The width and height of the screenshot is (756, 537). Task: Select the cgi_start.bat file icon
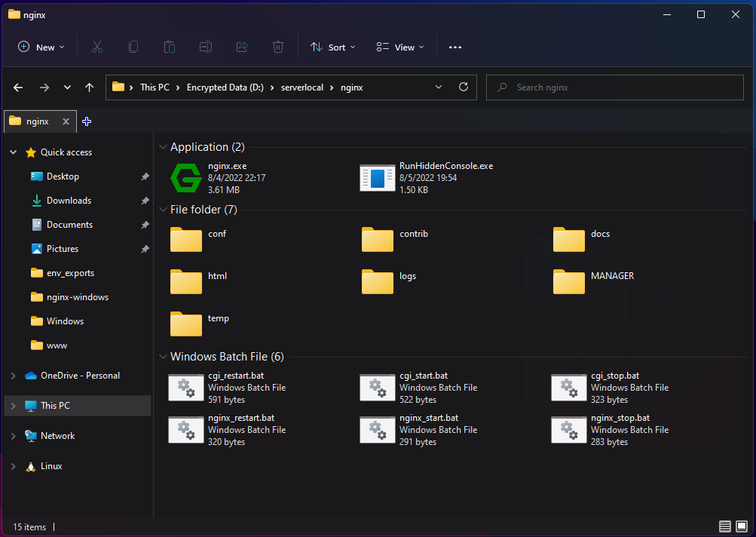(378, 388)
